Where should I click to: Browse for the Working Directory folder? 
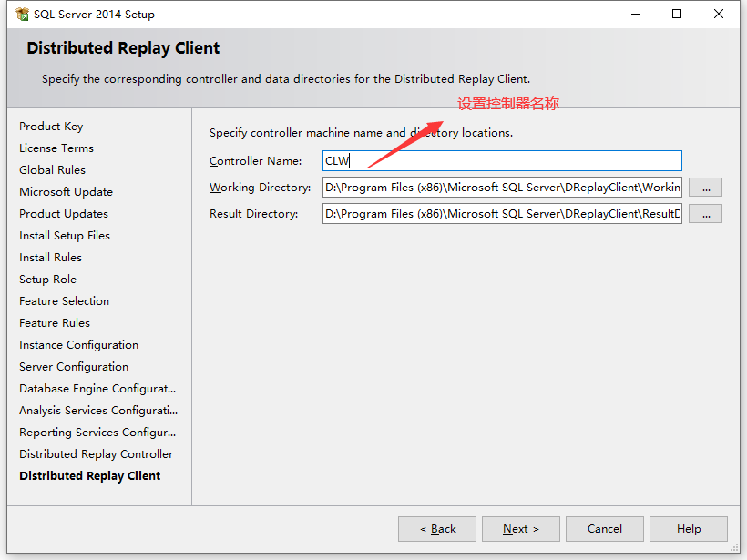(x=706, y=188)
